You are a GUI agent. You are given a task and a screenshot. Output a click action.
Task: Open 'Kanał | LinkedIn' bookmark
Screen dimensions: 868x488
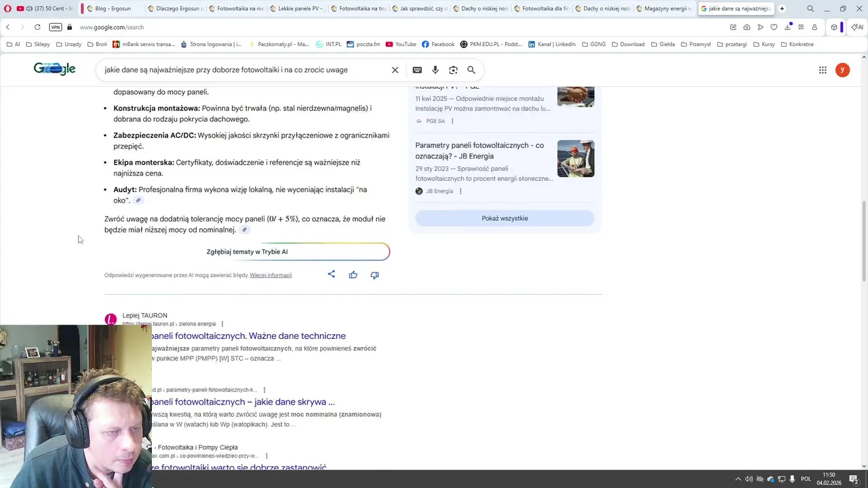pyautogui.click(x=551, y=44)
